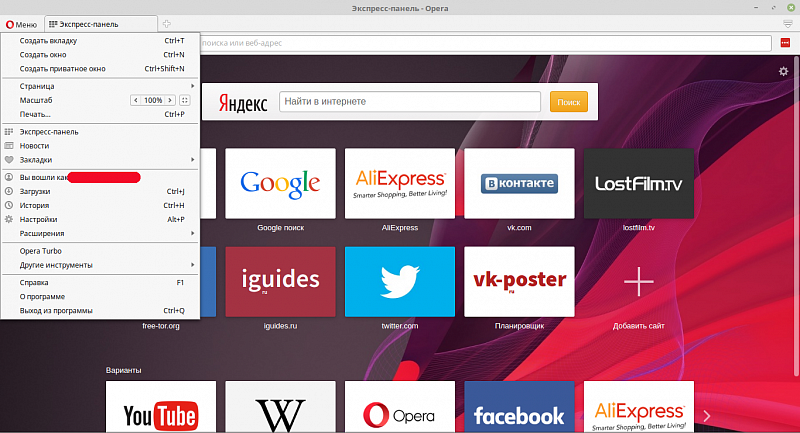Image resolution: width=800 pixels, height=433 pixels.
Task: Click the red extension icon beside address bar
Action: tap(785, 43)
